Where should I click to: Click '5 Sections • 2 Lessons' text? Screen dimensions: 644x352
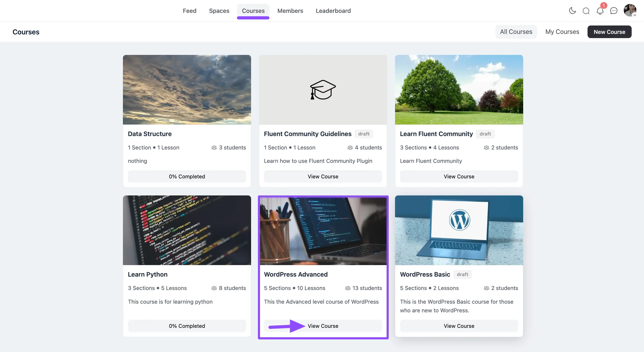click(429, 288)
